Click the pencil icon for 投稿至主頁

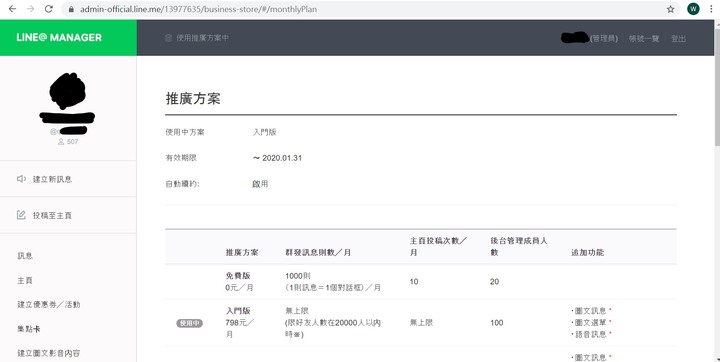[x=21, y=215]
